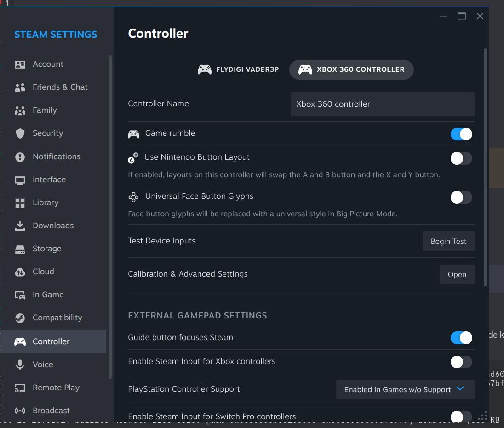Toggle Enable Steam Input for Xbox controllers
504x428 pixels.
(461, 362)
